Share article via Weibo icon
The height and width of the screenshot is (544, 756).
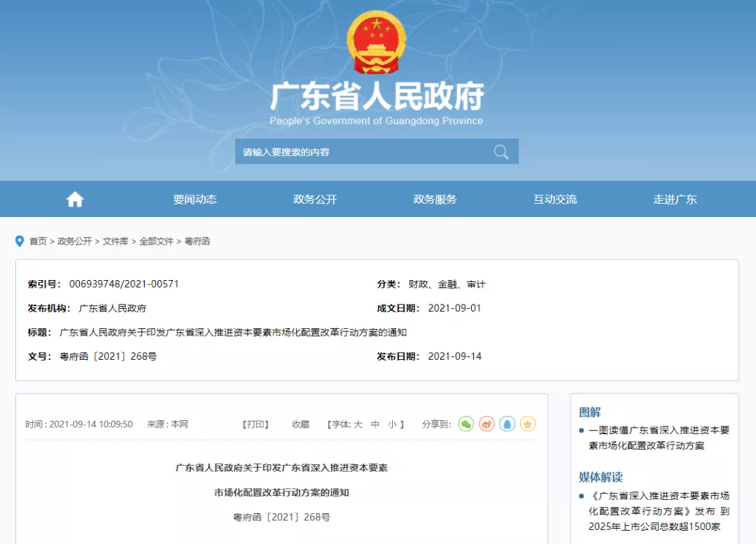486,424
